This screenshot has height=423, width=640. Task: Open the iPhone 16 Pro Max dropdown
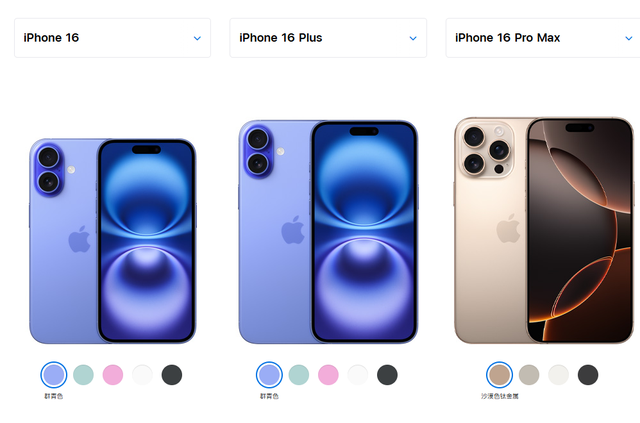coord(543,38)
